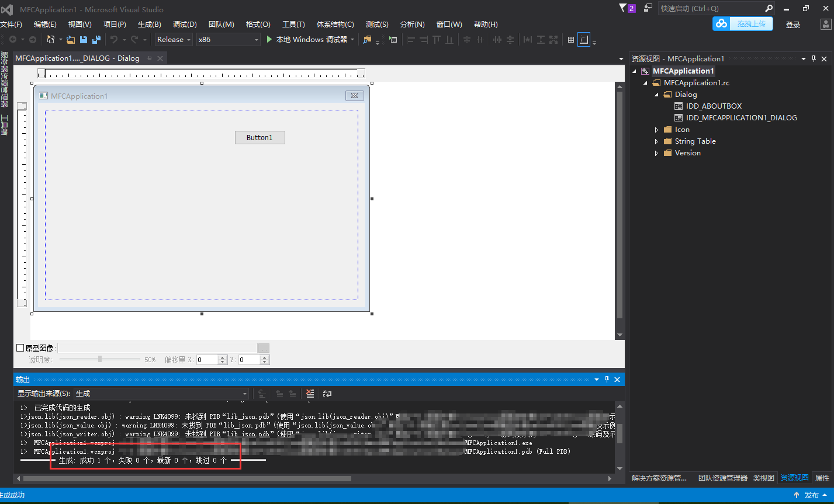834x504 pixels.
Task: Click the Save All toolbar icon
Action: coord(96,40)
